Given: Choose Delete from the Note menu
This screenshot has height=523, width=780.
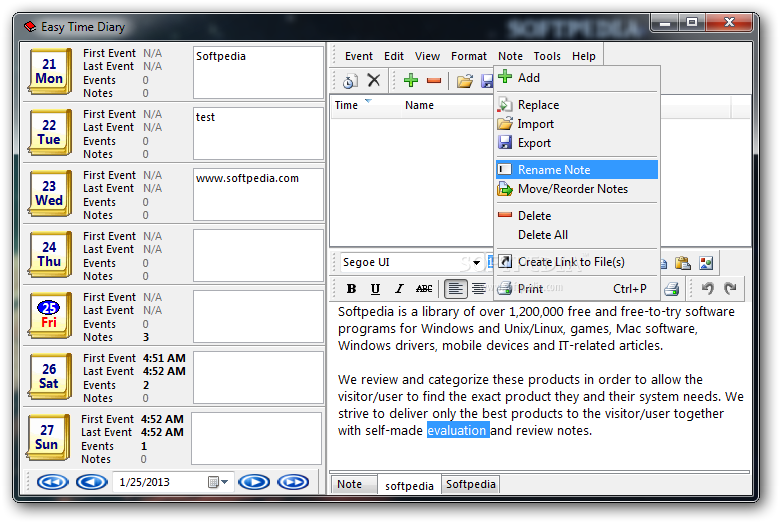Looking at the screenshot, I should click(x=577, y=216).
